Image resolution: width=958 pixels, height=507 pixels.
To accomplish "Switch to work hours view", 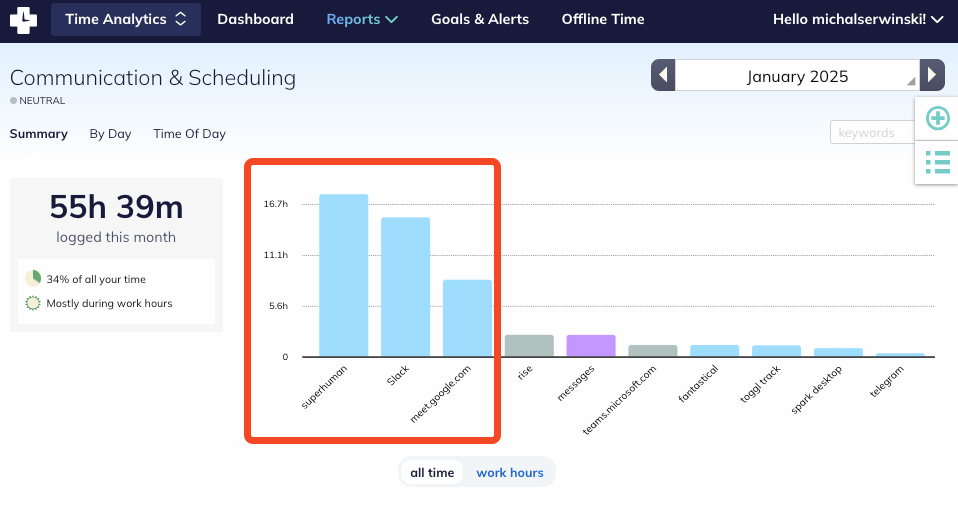I will [510, 473].
